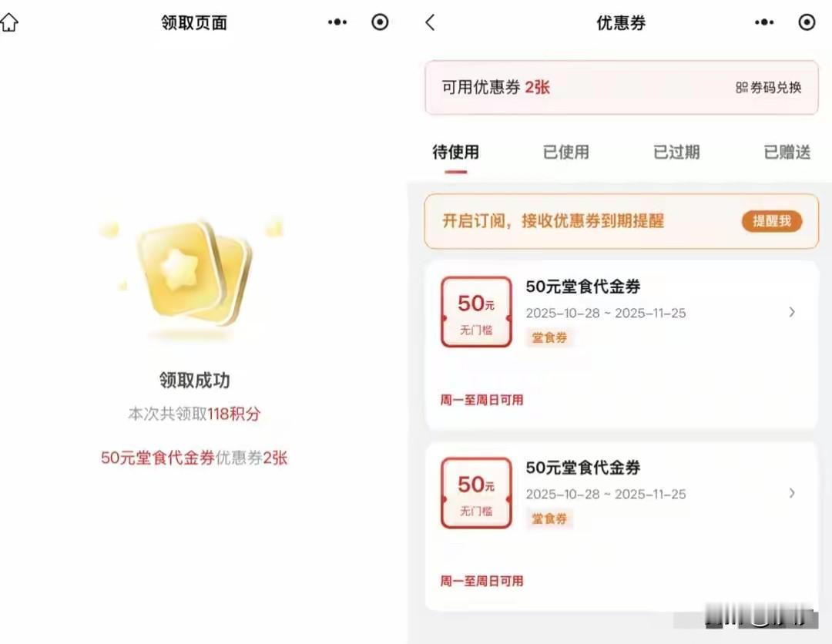The image size is (832, 644).
Task: Tap the first coupon's 堂食券 tag
Action: pos(549,337)
